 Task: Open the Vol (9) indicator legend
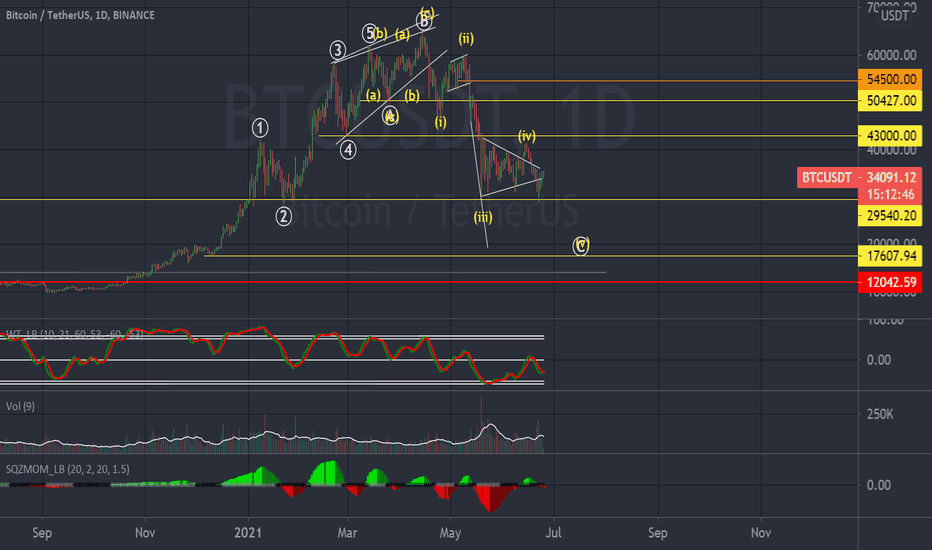20,406
